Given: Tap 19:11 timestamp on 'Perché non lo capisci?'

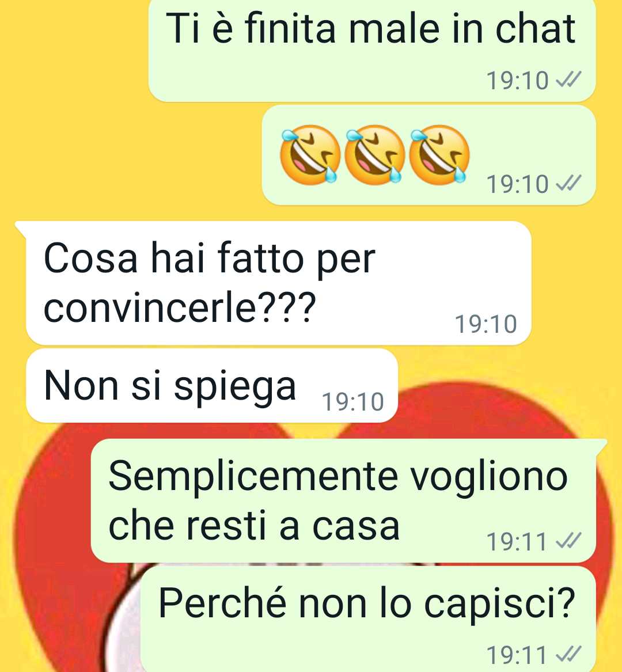Looking at the screenshot, I should pos(517,655).
